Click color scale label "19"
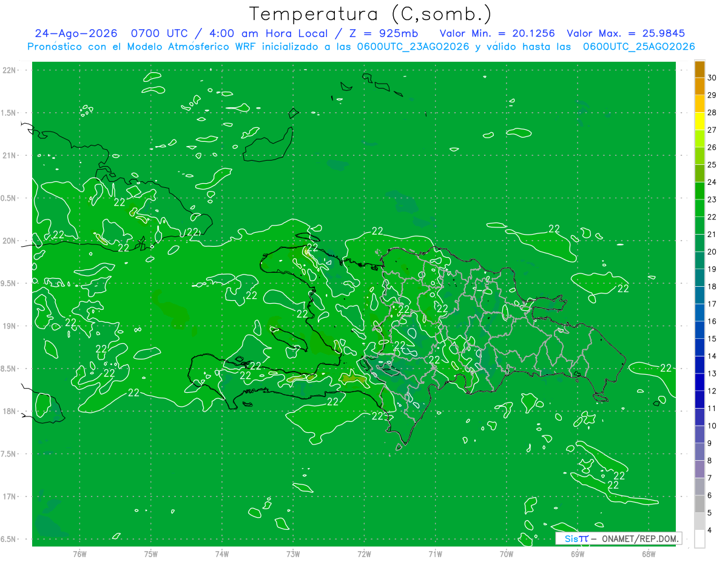Screen dimensions: 728x562 pos(712,269)
